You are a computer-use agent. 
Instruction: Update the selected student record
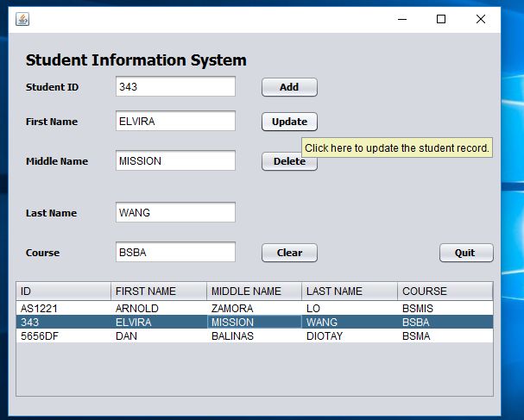289,122
